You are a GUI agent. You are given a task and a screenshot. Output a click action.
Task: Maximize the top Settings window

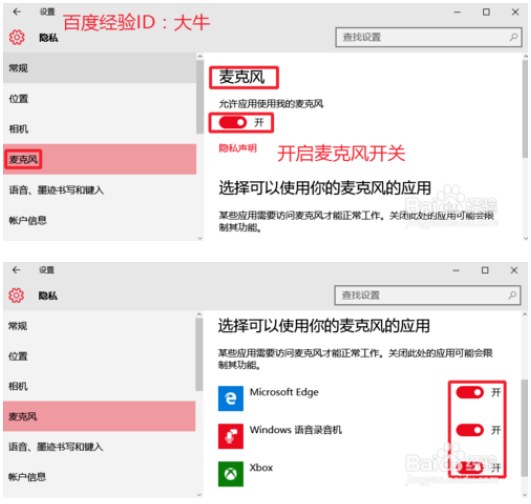click(x=486, y=12)
